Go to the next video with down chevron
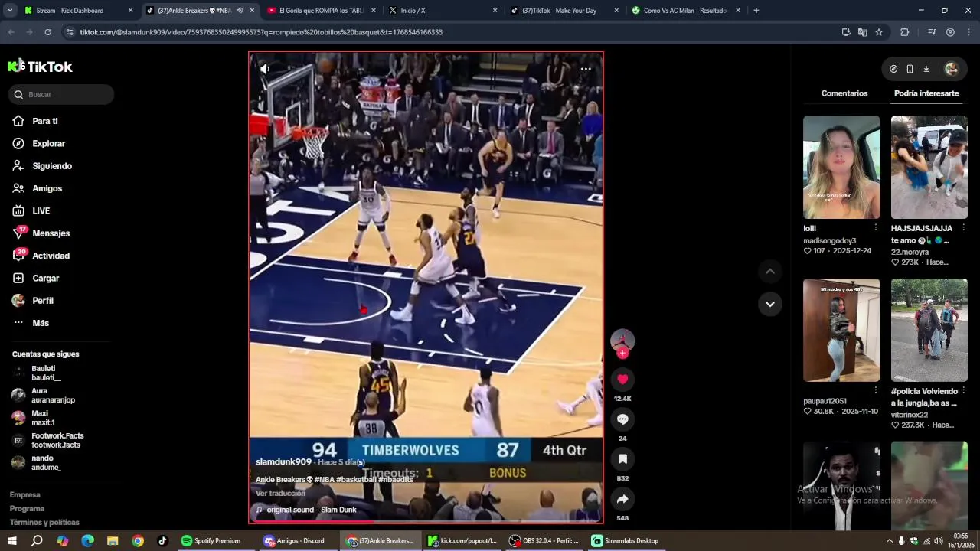The image size is (980, 551). pyautogui.click(x=770, y=304)
